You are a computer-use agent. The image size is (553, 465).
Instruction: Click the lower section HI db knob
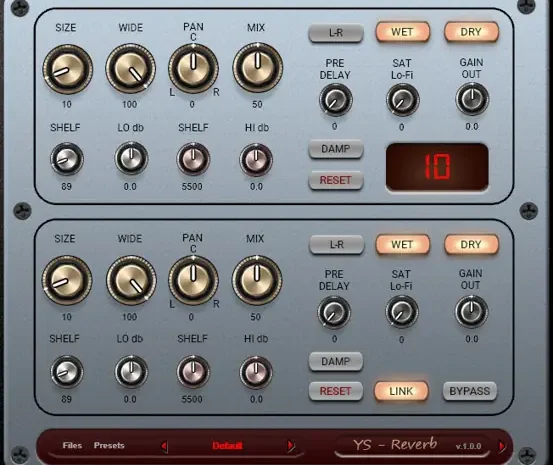256,373
